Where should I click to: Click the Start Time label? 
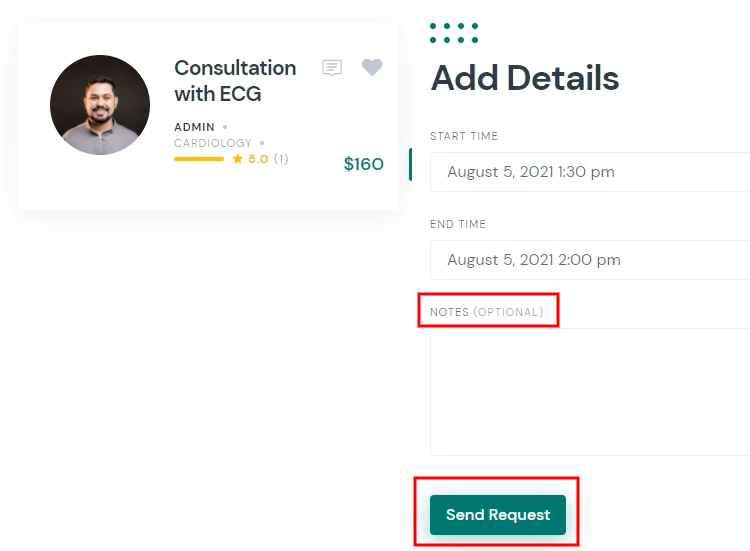pyautogui.click(x=464, y=136)
